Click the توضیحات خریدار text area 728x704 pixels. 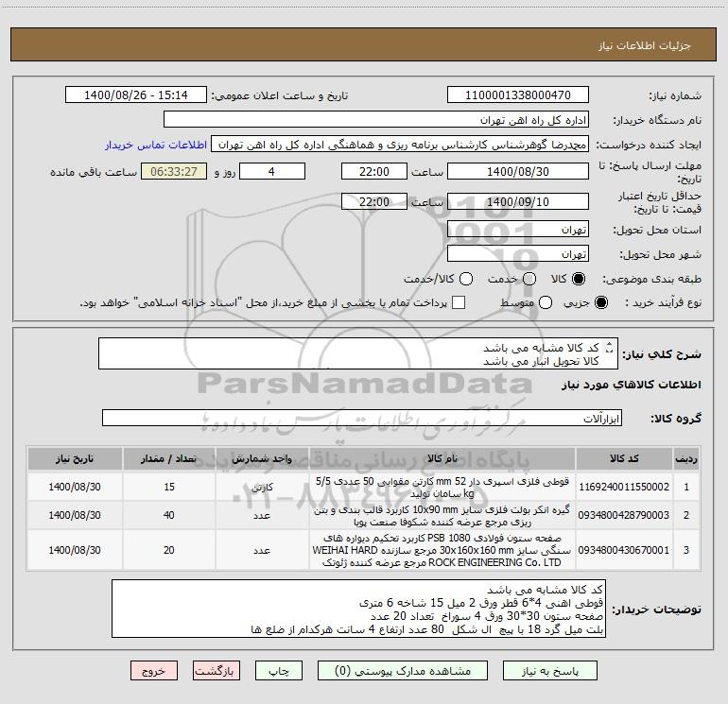pos(358,609)
